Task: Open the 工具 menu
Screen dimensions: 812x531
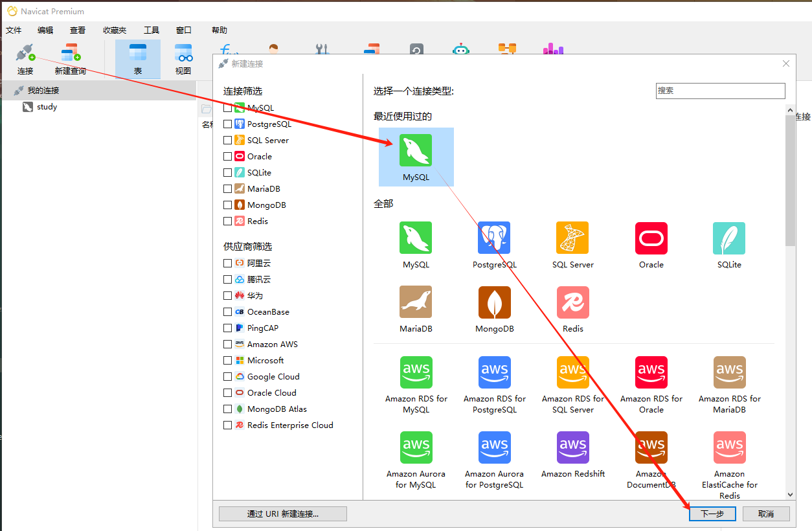Action: tap(152, 30)
